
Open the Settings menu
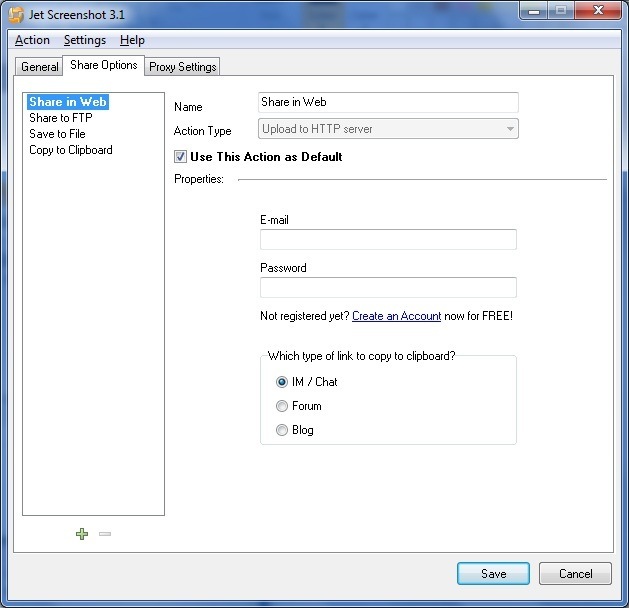coord(85,40)
